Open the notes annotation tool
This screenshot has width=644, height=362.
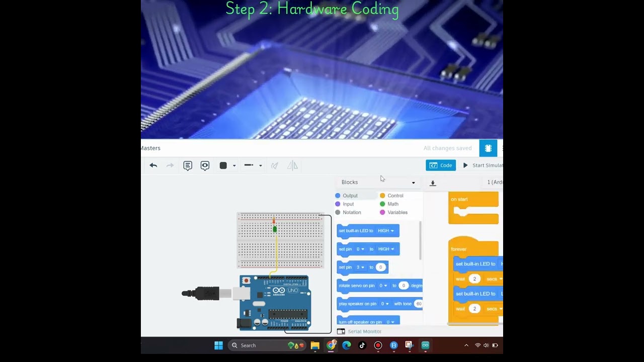pos(188,165)
